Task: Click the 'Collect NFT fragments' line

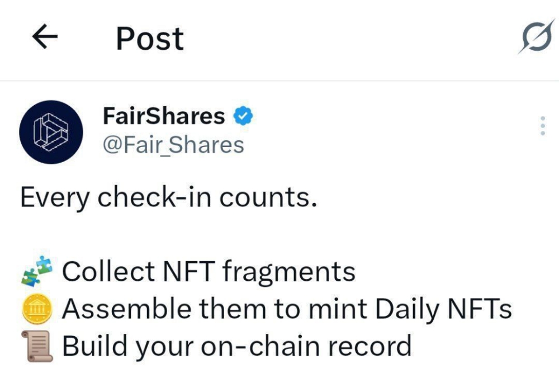Action: [209, 272]
